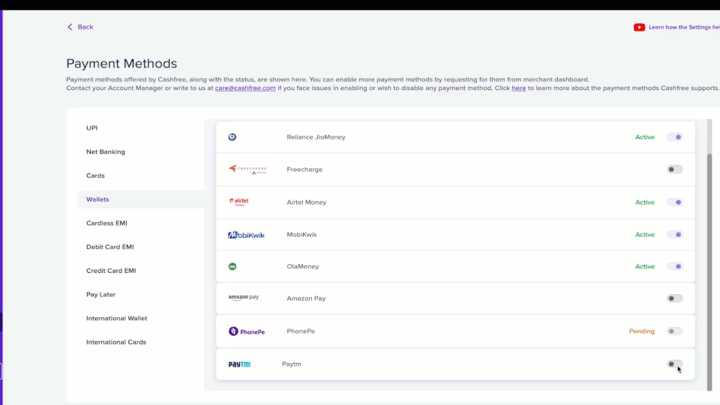Screen dimensions: 720x405
Task: Click the Airtel Money logo icon
Action: click(x=239, y=202)
